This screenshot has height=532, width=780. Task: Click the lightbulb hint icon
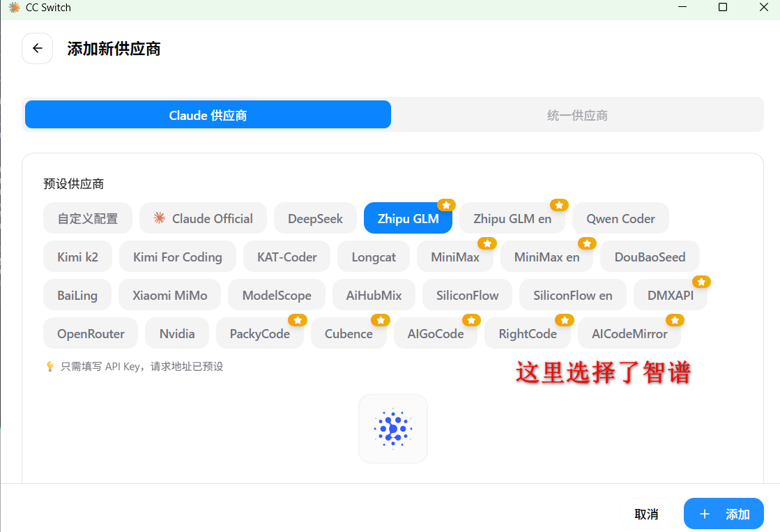pyautogui.click(x=49, y=367)
